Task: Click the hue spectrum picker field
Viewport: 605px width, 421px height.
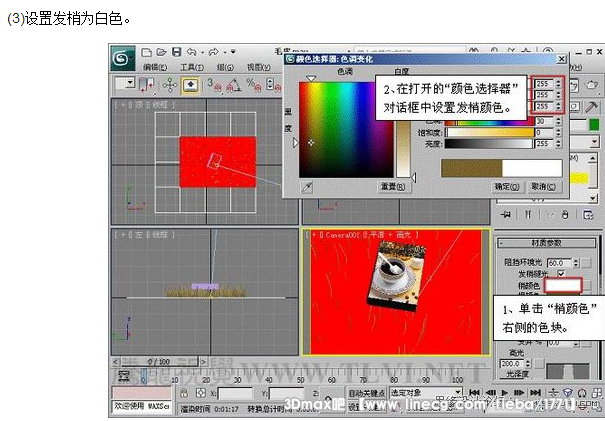Action: pyautogui.click(x=346, y=130)
